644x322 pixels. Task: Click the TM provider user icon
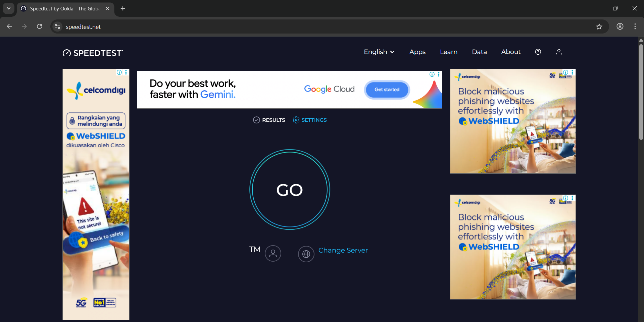273,254
